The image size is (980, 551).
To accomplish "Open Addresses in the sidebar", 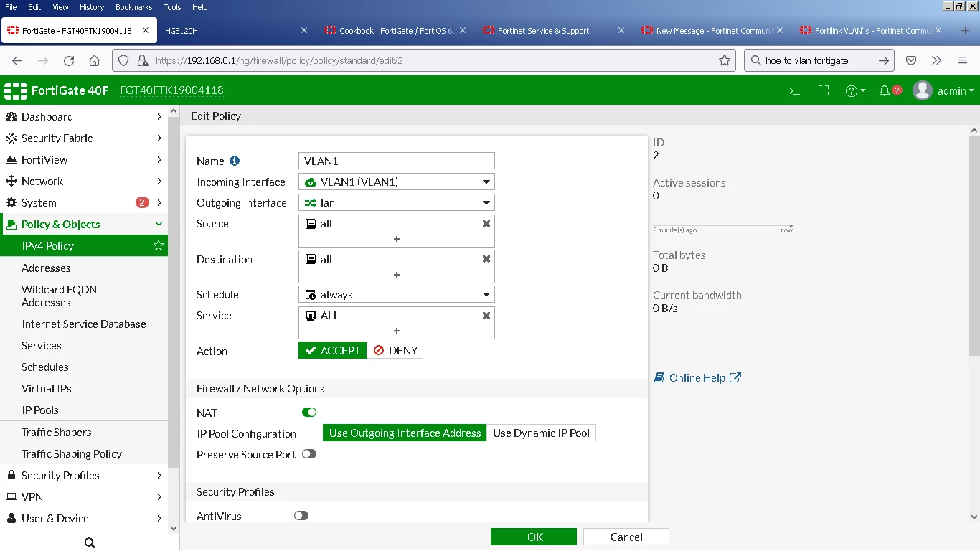I will [x=46, y=268].
